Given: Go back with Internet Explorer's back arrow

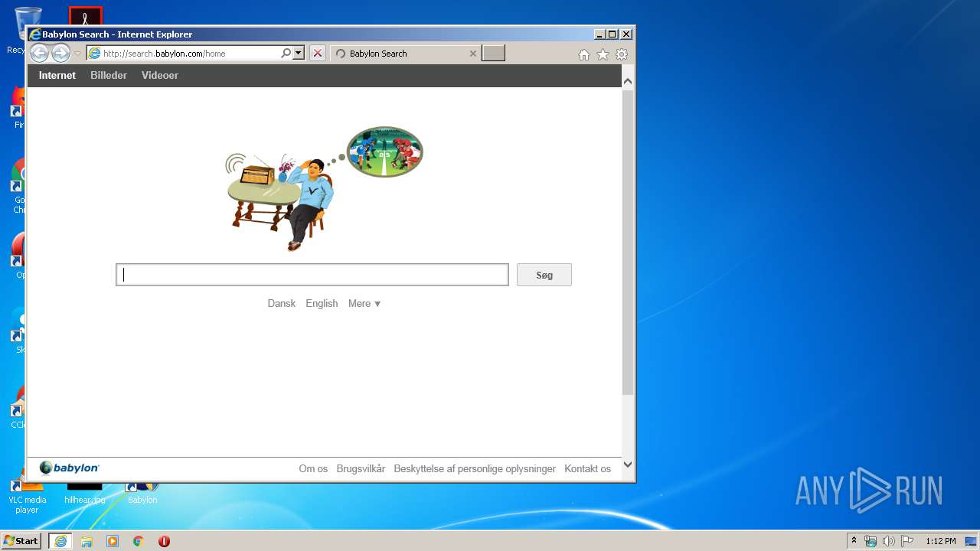Looking at the screenshot, I should point(39,54).
